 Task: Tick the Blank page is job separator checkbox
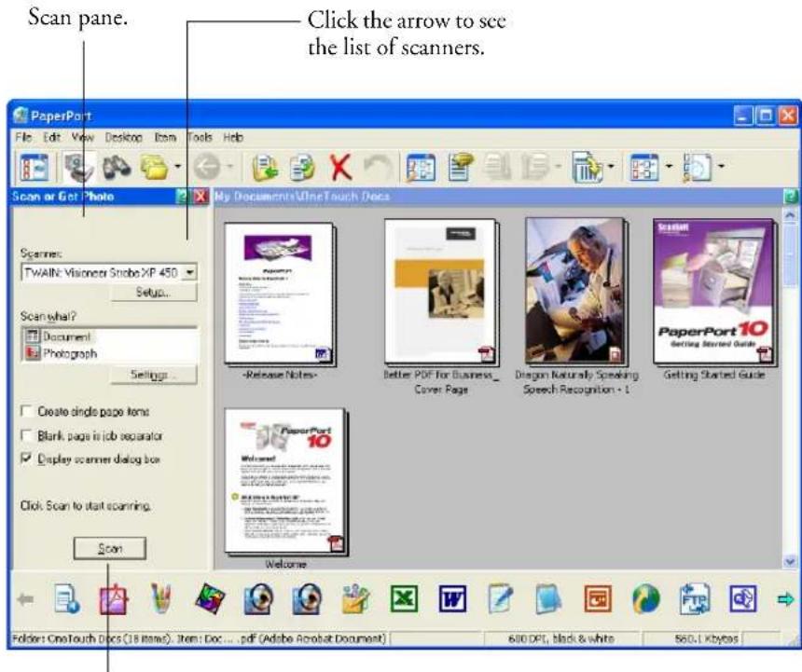[26, 435]
